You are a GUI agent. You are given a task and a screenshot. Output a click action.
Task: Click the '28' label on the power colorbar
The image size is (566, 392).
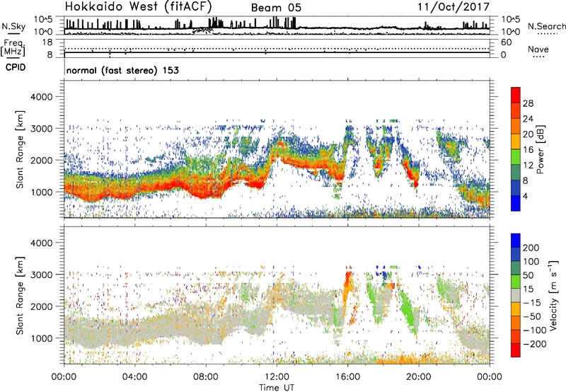[x=528, y=103]
